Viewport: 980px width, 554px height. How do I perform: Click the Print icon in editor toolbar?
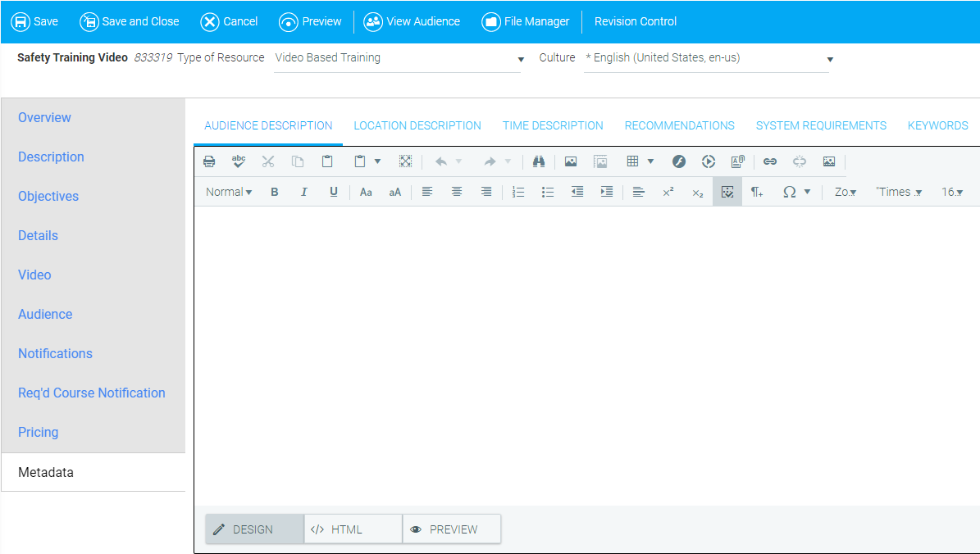(x=209, y=161)
